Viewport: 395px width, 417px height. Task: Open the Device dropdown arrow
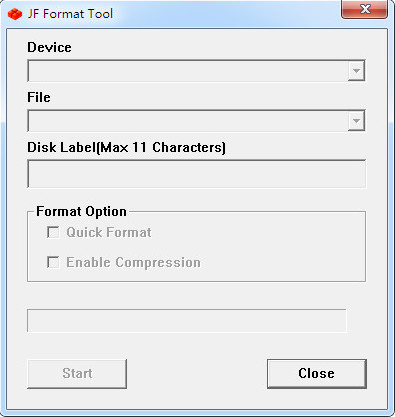click(x=356, y=71)
